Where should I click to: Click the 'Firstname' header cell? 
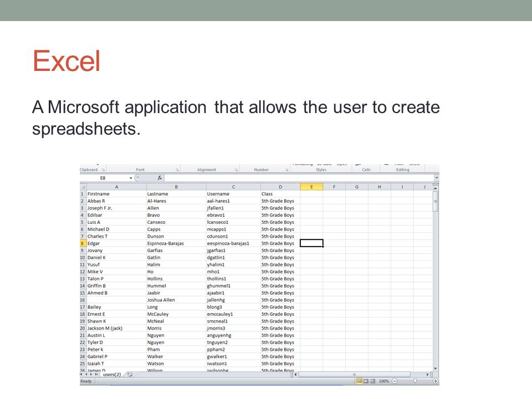point(116,194)
